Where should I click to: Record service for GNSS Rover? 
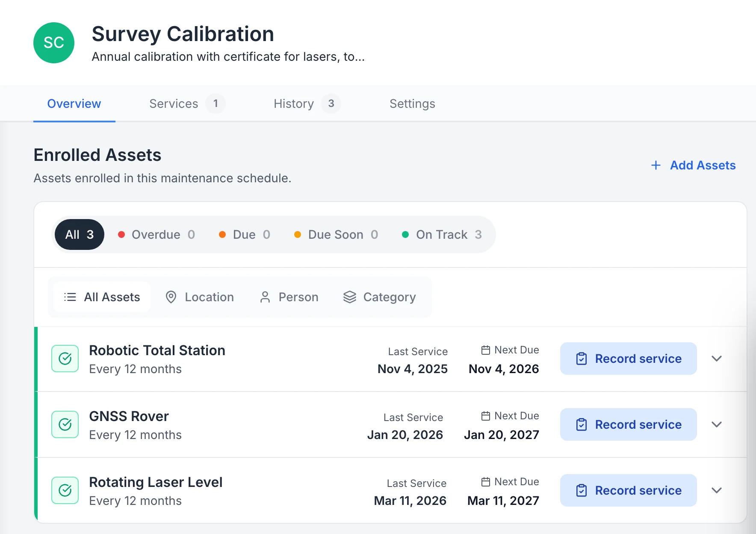click(629, 424)
